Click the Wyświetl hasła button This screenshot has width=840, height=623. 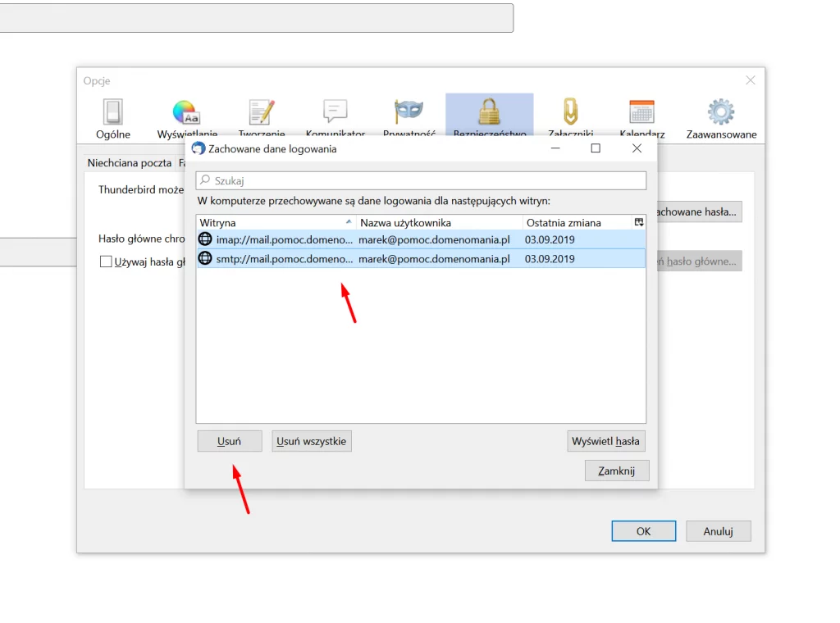(606, 441)
